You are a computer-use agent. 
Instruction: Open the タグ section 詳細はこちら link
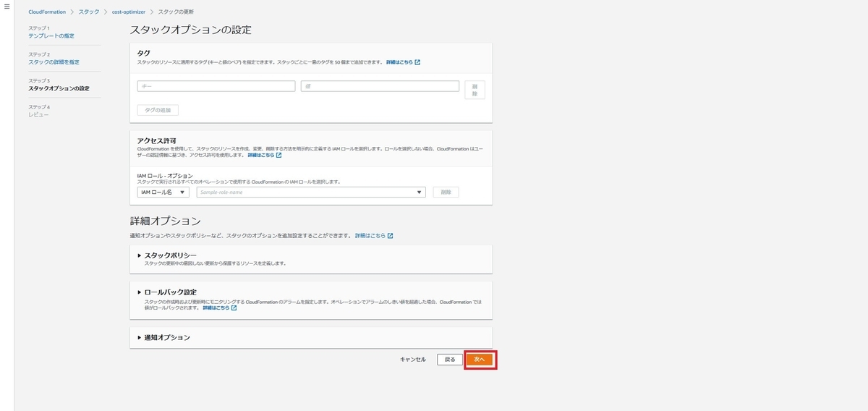click(403, 62)
